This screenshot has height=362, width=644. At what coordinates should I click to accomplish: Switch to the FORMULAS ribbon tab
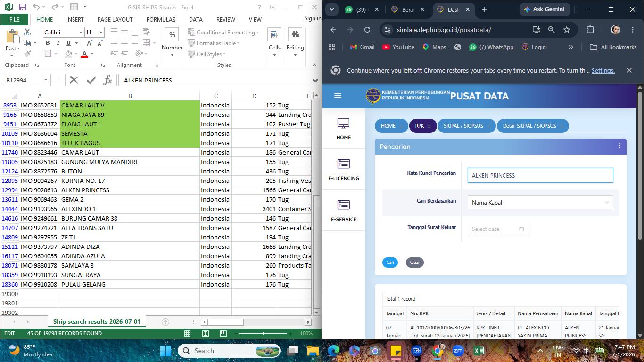[x=161, y=19]
